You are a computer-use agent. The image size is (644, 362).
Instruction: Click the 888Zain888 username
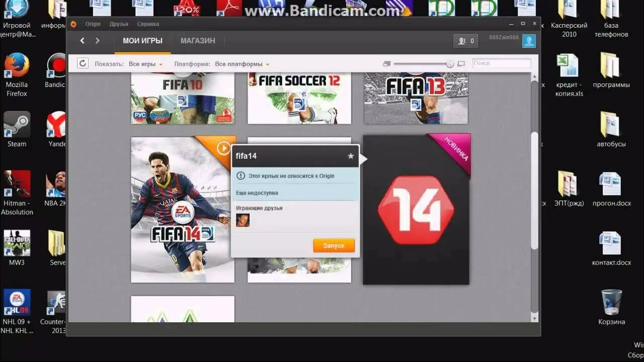pos(504,38)
